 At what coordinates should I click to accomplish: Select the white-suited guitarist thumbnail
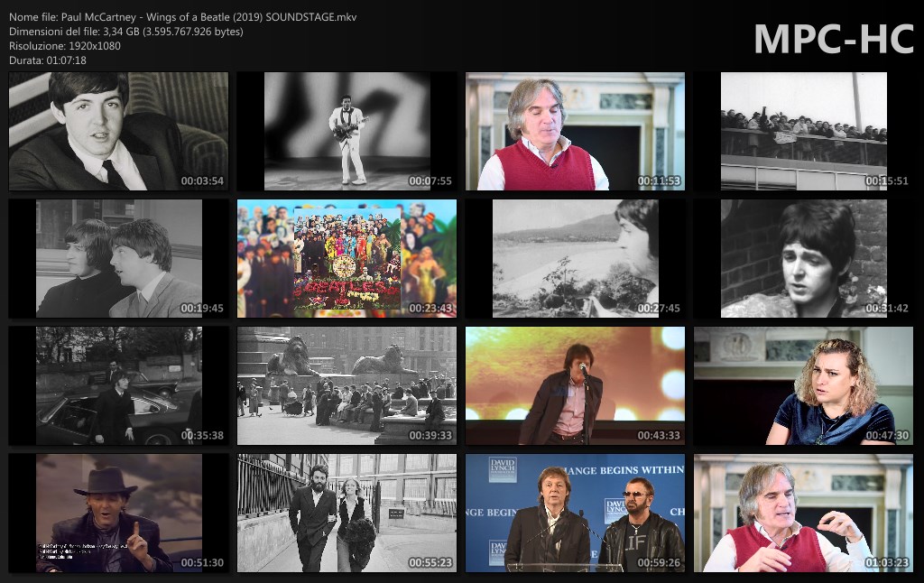[x=346, y=132]
